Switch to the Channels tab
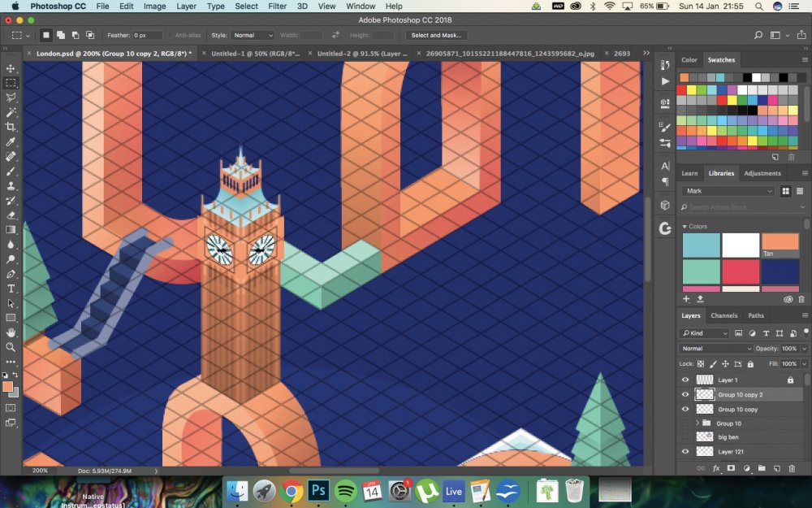 coord(724,315)
